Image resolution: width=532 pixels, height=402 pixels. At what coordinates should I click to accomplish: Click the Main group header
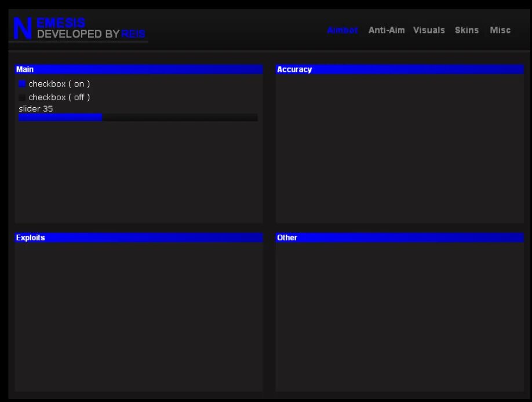(x=139, y=69)
